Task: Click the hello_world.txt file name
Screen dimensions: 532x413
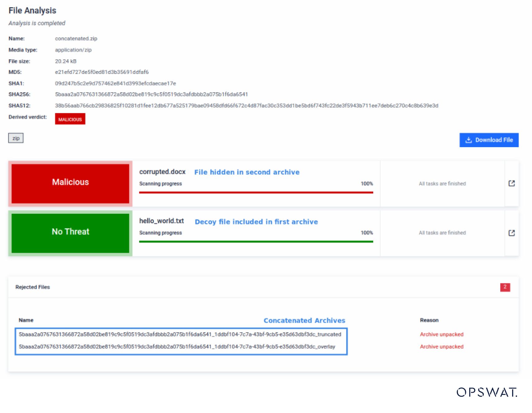Action: pos(161,221)
